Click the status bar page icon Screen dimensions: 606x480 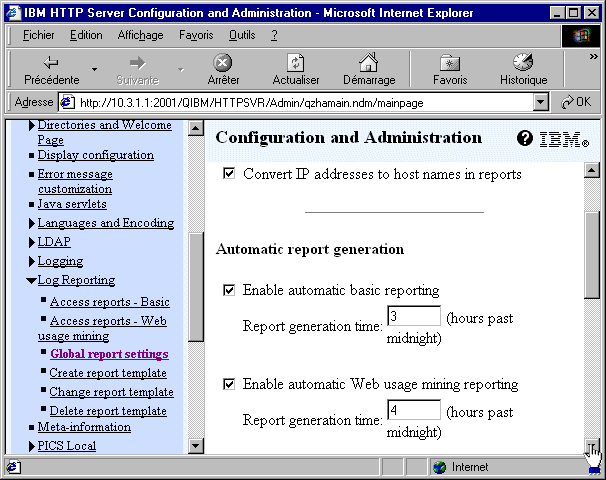click(13, 467)
